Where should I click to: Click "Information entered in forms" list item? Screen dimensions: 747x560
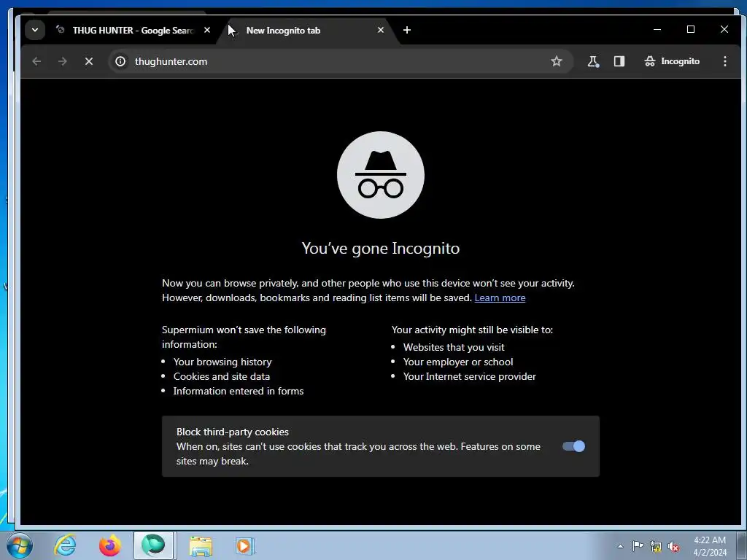(x=239, y=391)
